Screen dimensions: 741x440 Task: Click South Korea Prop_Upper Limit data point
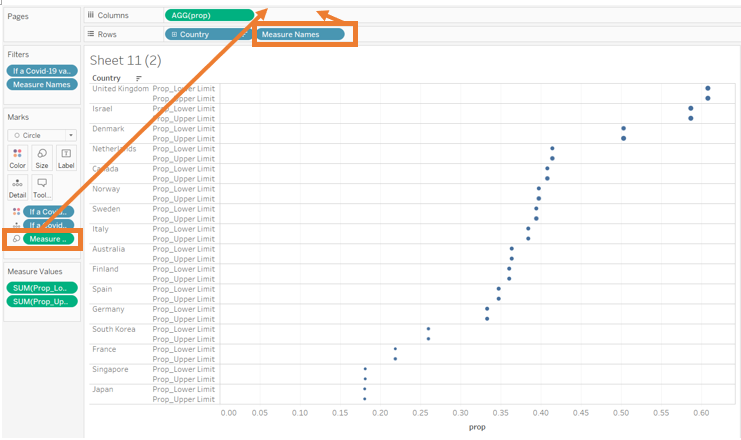[x=428, y=339]
